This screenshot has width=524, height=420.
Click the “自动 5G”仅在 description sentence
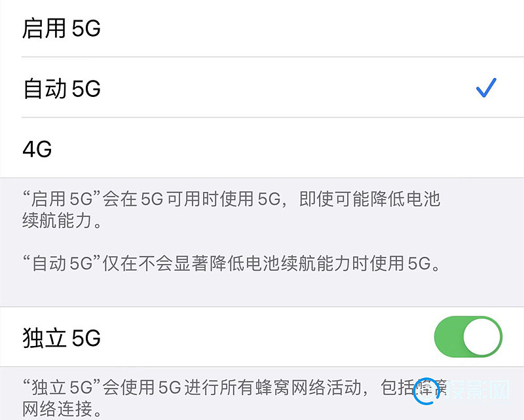point(229,264)
